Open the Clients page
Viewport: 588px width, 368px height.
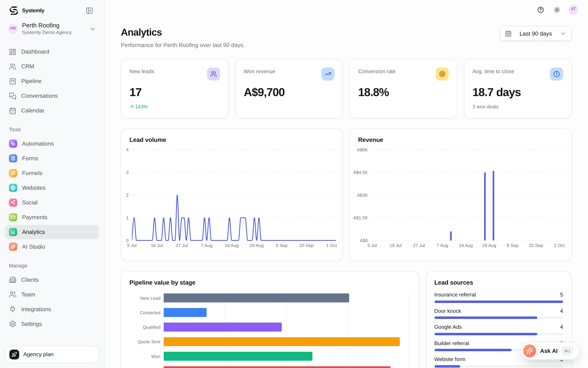[52, 280]
